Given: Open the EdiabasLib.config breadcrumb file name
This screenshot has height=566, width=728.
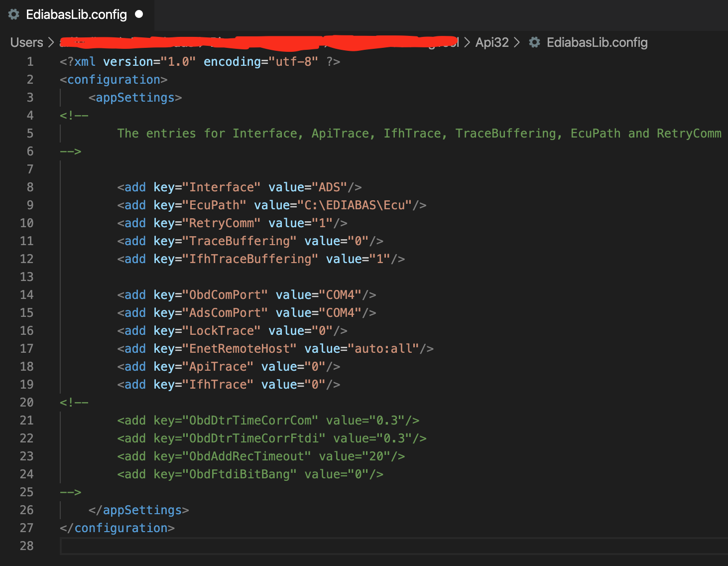Looking at the screenshot, I should pyautogui.click(x=597, y=43).
